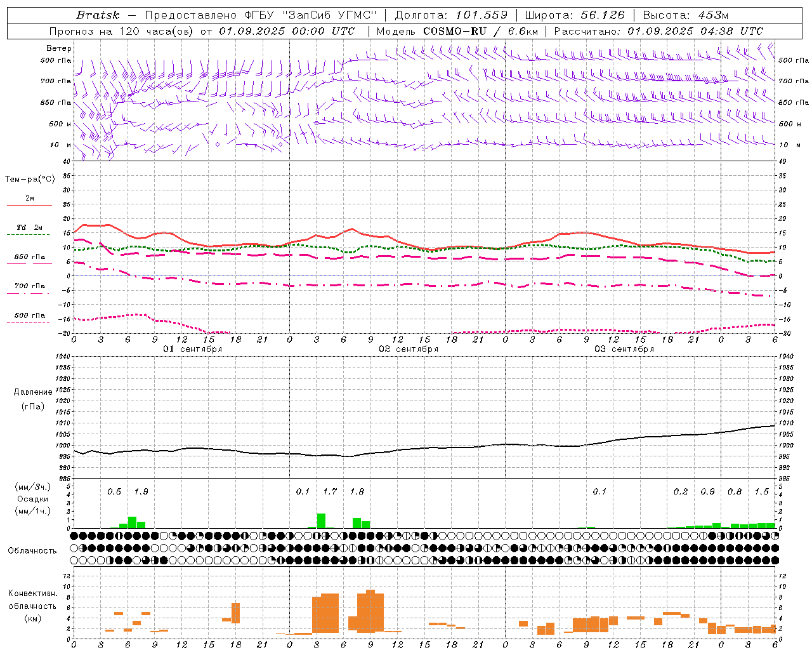
Task: Click the 1.9 three-hour precipitation value
Action: (x=141, y=492)
